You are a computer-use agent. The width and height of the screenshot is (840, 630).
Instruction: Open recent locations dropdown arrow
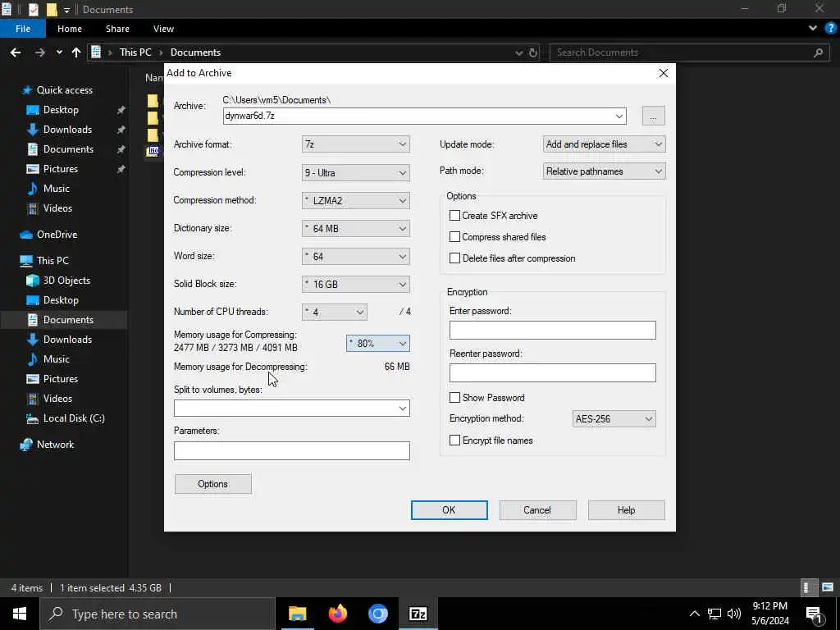(59, 52)
